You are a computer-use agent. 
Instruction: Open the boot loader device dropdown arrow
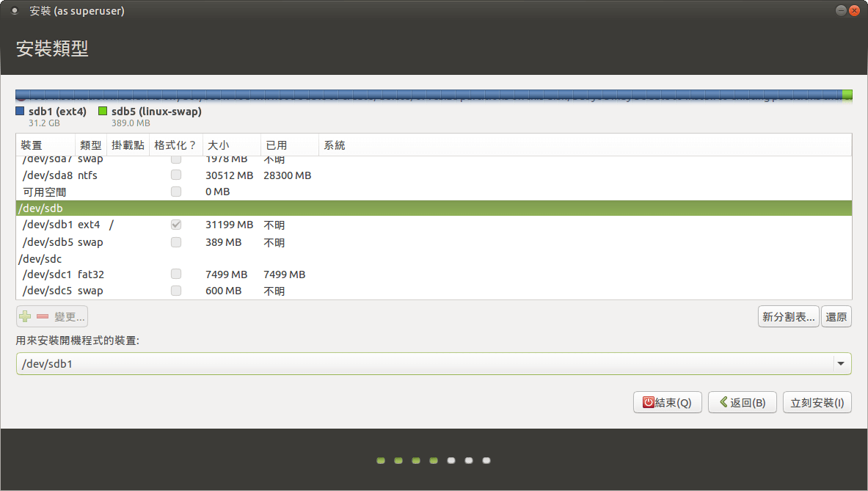pyautogui.click(x=840, y=364)
